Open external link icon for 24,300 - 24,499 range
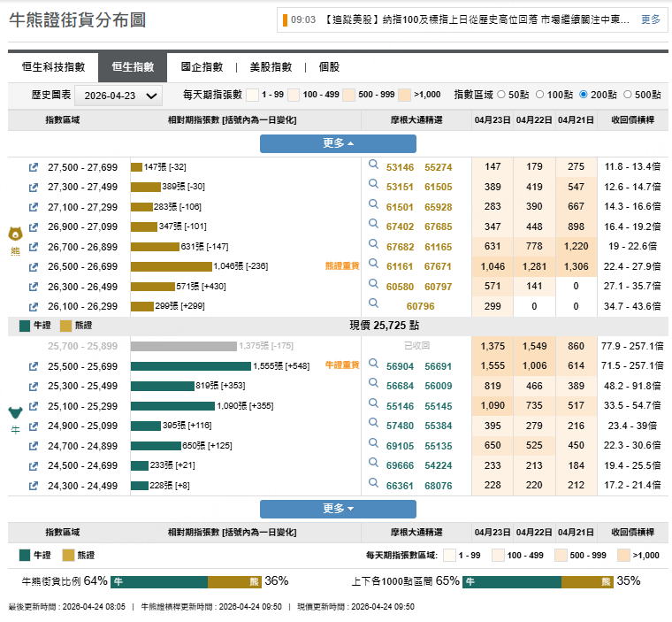672x622 pixels. pyautogui.click(x=34, y=486)
